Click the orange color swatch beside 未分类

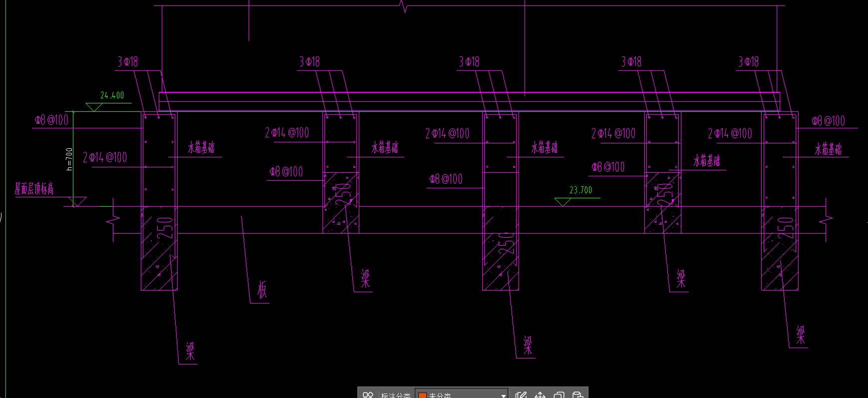[422, 396]
